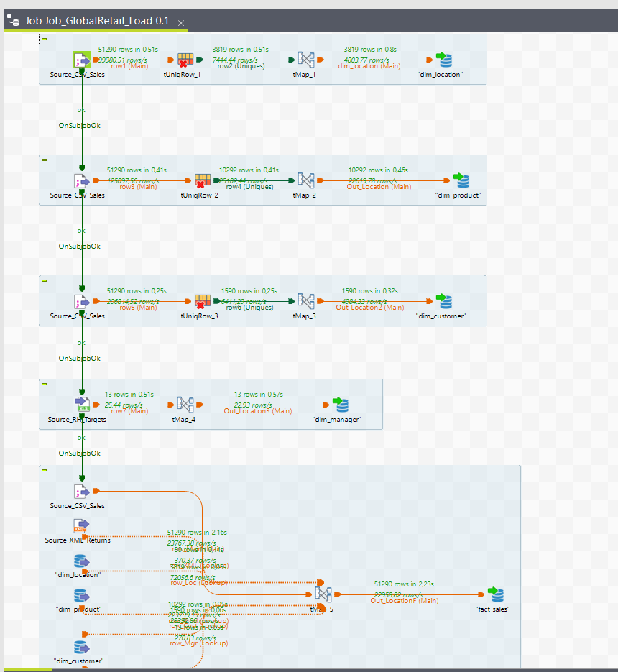Select the "dim_manager" database output icon

tap(339, 405)
